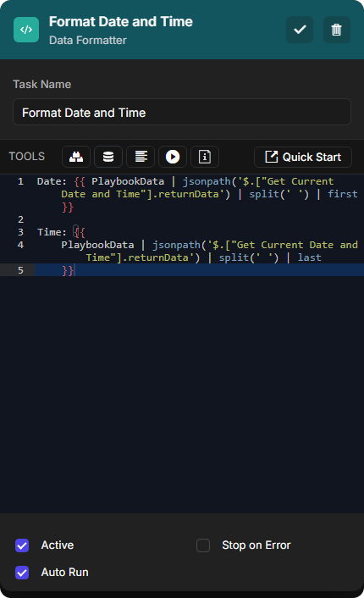Click the 'last' filter on line 4
The image size is (364, 598).
click(x=309, y=257)
